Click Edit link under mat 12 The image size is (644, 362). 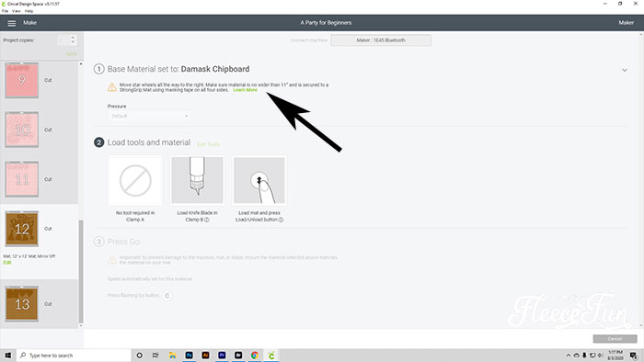pos(7,263)
